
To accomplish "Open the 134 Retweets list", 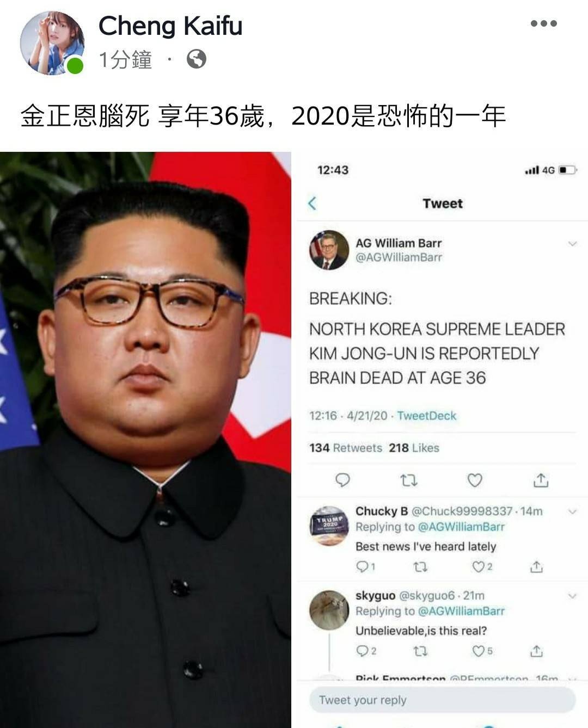I will (x=346, y=448).
